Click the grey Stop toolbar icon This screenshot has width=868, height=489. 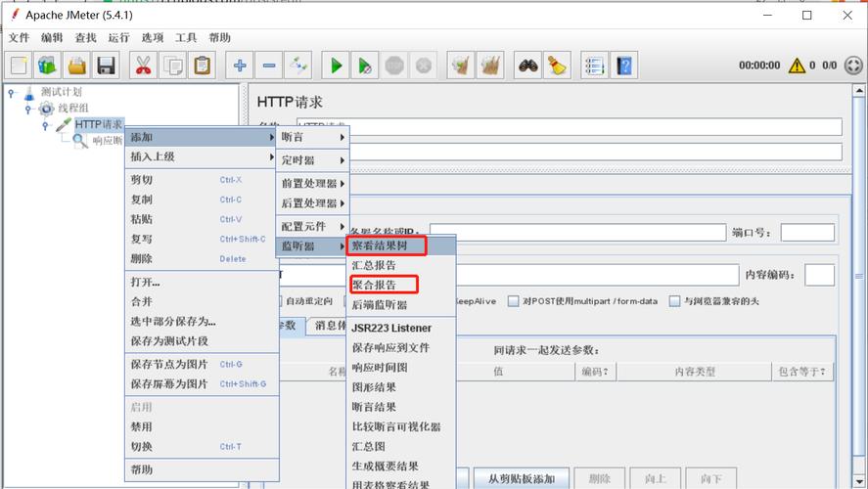pyautogui.click(x=394, y=66)
